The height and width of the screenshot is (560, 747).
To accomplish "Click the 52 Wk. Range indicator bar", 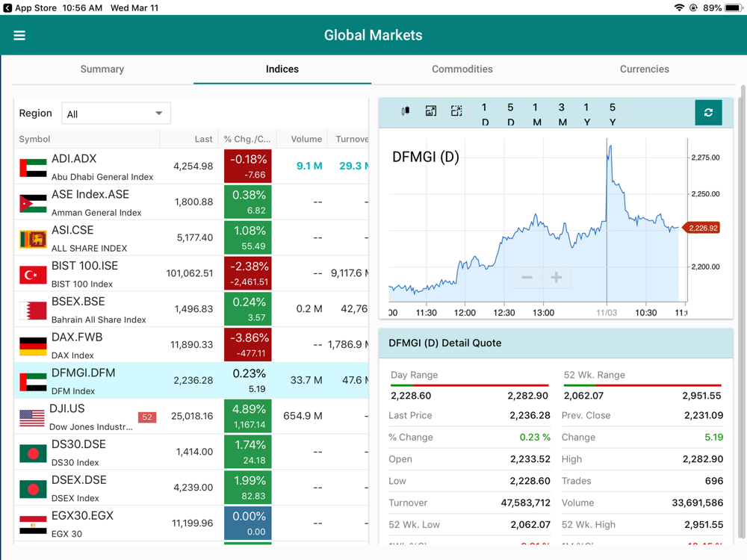I will 642,385.
